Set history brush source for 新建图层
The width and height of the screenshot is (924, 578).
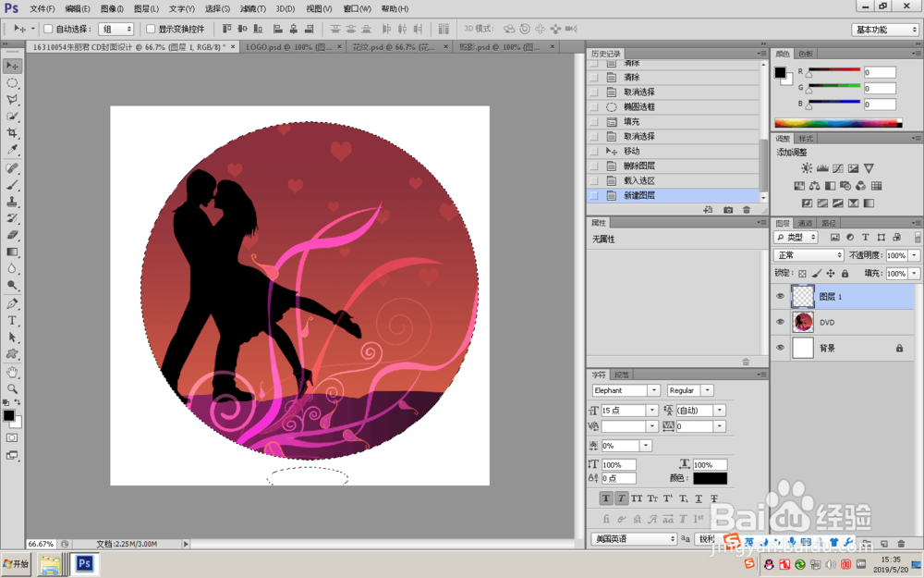[594, 195]
